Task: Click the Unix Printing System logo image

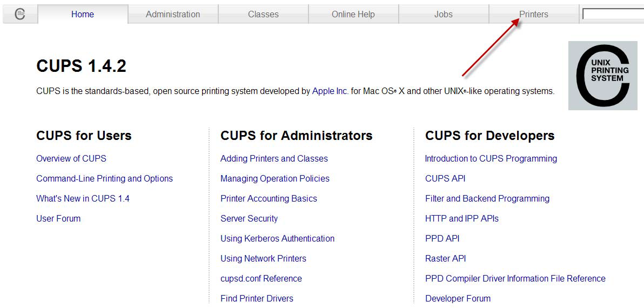Action: coord(602,76)
